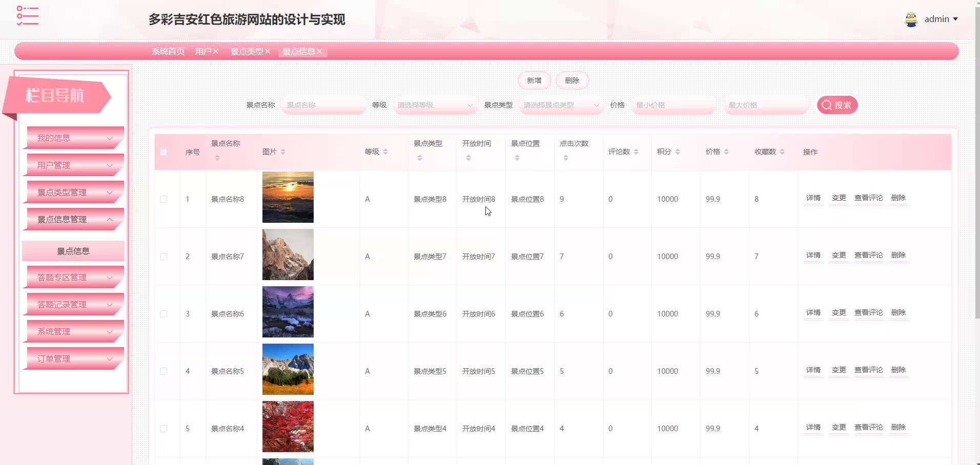Click the admin avatar icon
This screenshot has width=980, height=465.
point(911,19)
